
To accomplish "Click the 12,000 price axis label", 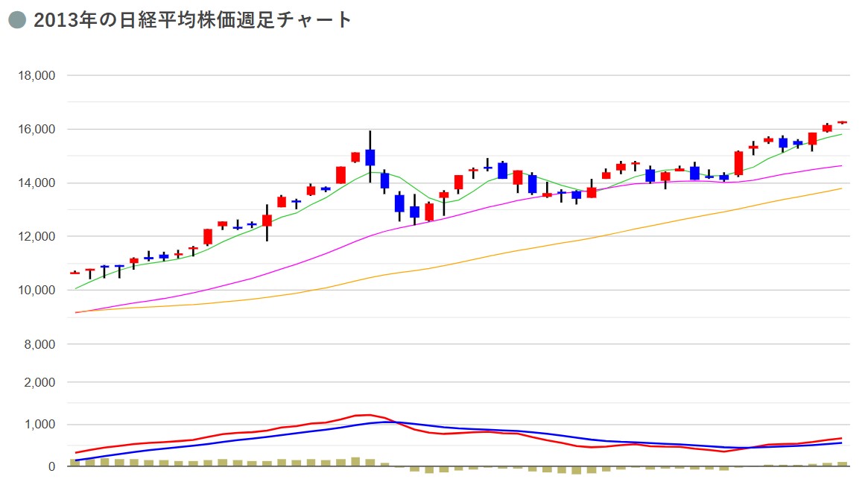I will coord(37,236).
